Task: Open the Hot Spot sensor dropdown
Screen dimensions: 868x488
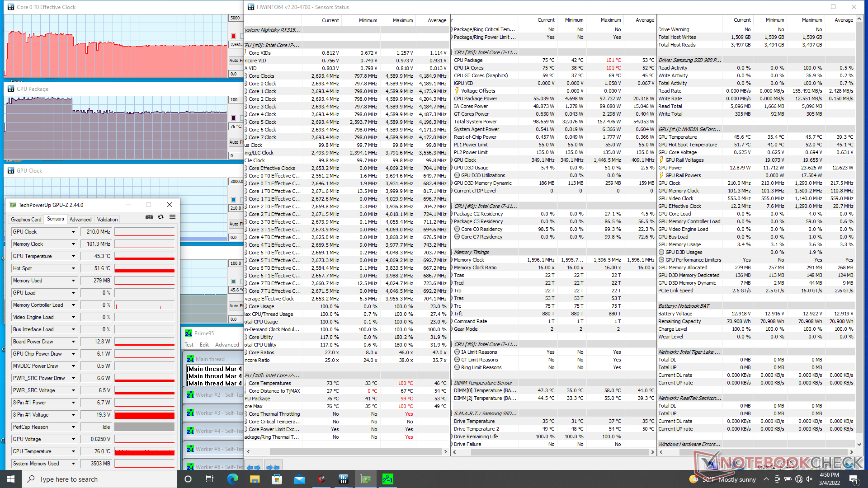Action: 73,268
